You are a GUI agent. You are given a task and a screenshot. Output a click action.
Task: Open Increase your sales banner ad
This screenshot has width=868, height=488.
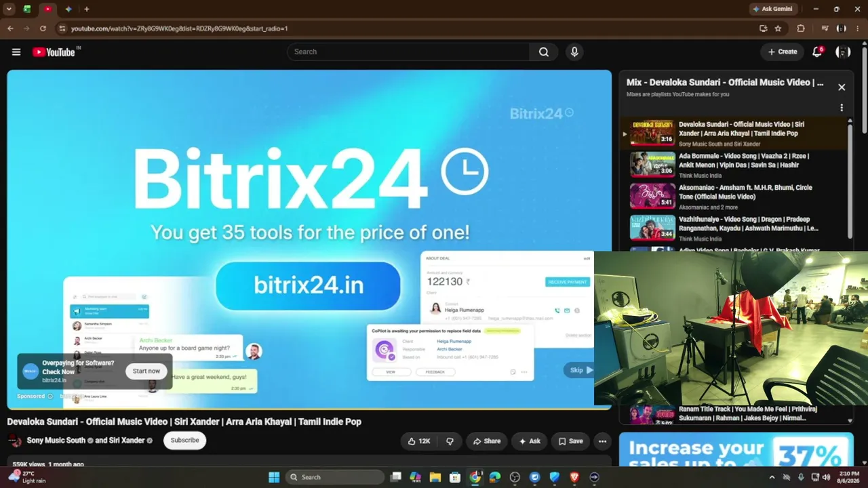(736, 450)
